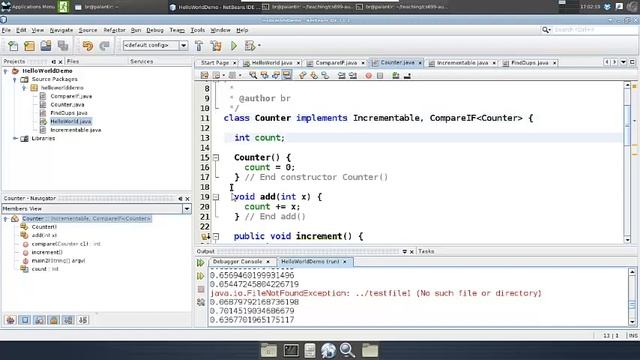The height and width of the screenshot is (360, 640).
Task: Collapse the Counter() constructor code fold
Action: coord(216,158)
